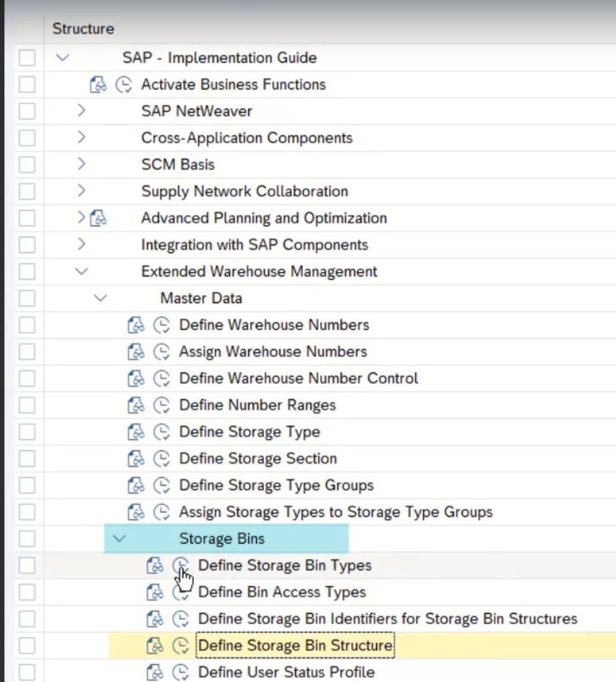The image size is (616, 682).
Task: Collapse the Master Data node
Action: pos(101,298)
